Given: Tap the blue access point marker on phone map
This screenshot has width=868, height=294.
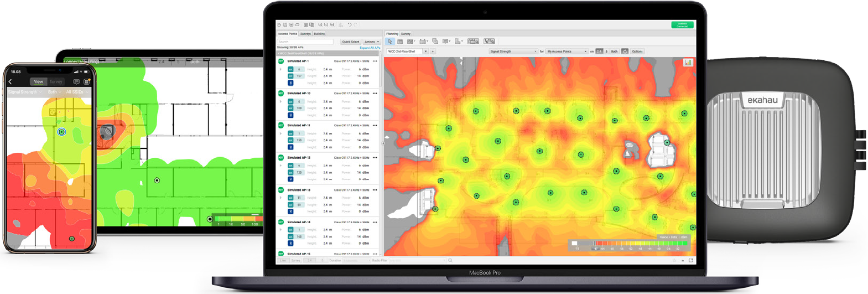Looking at the screenshot, I should (61, 132).
